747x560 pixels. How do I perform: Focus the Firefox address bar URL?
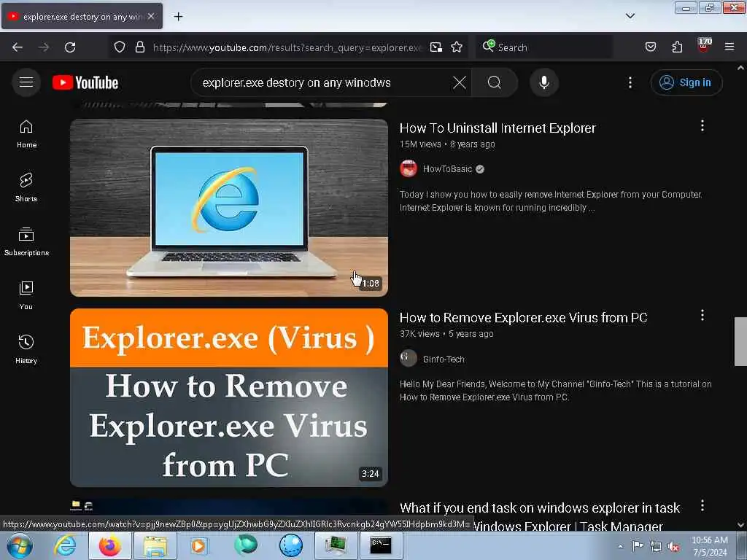[287, 47]
